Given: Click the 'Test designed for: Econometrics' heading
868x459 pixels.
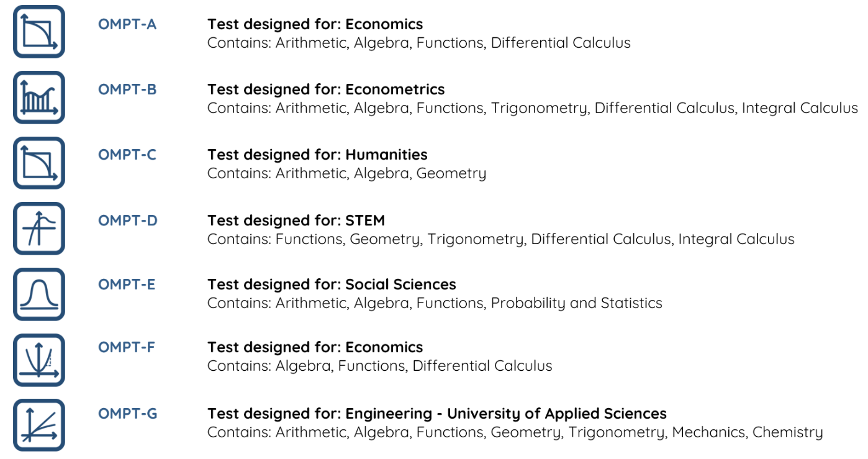Looking at the screenshot, I should [326, 89].
